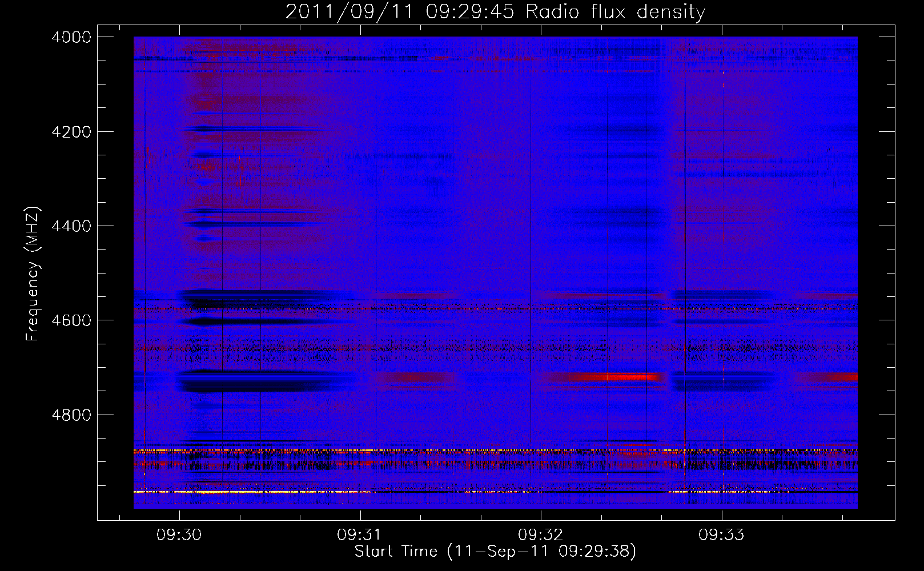Select the 4000 frequency axis label
924x571 pixels.
[x=71, y=37]
